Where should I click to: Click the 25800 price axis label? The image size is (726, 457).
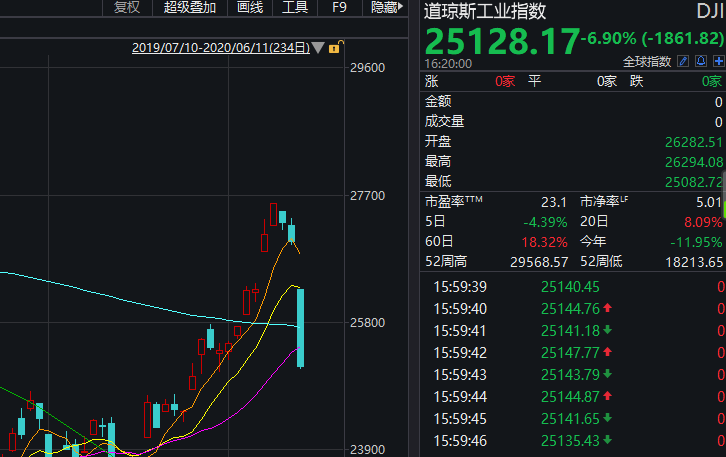pyautogui.click(x=368, y=323)
